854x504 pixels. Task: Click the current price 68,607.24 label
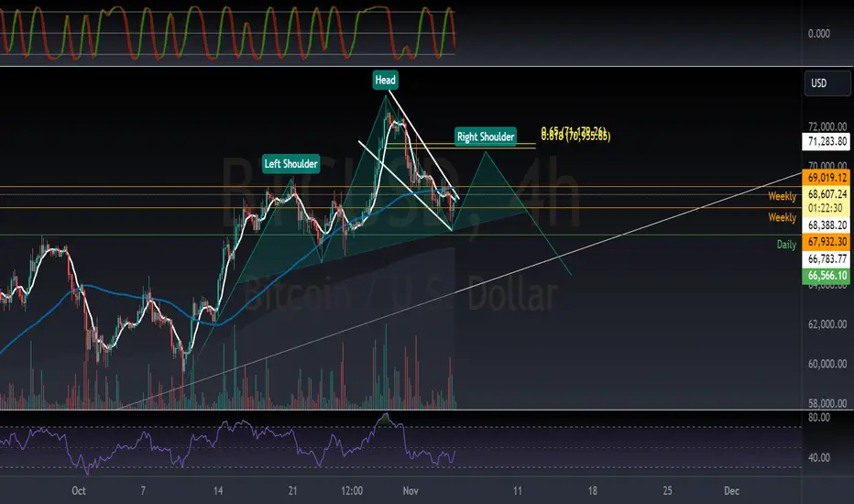[x=827, y=194]
